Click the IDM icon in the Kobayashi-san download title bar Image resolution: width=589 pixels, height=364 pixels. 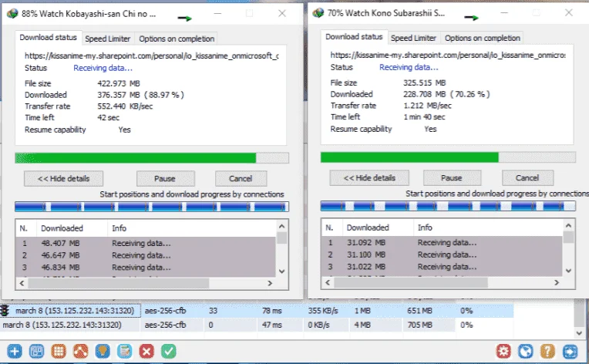12,14
